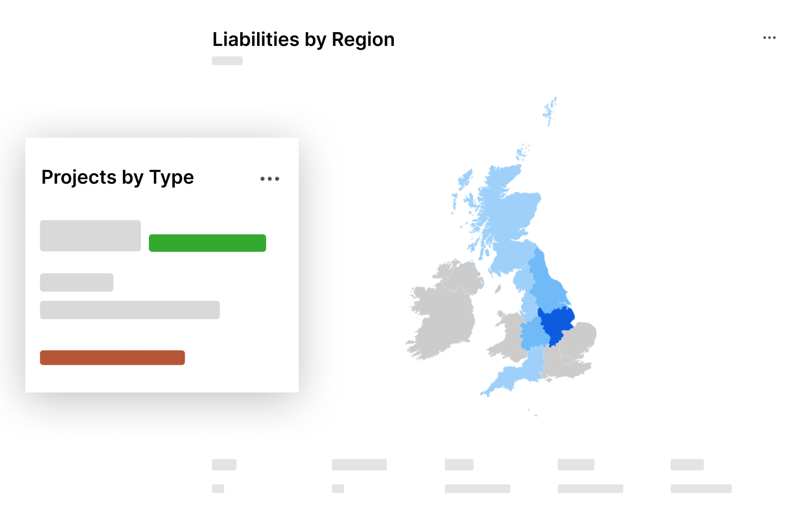
Task: Click the Liabilities by Region title
Action: (304, 40)
